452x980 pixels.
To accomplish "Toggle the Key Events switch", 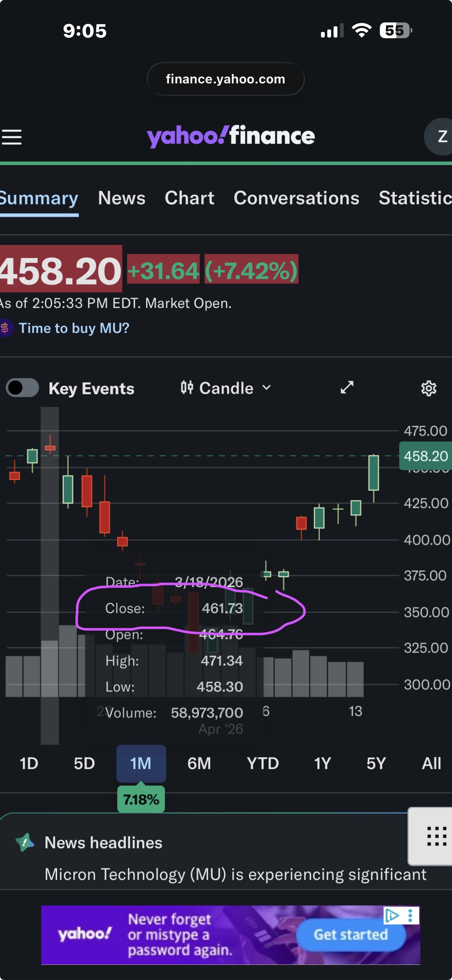I will tap(22, 388).
